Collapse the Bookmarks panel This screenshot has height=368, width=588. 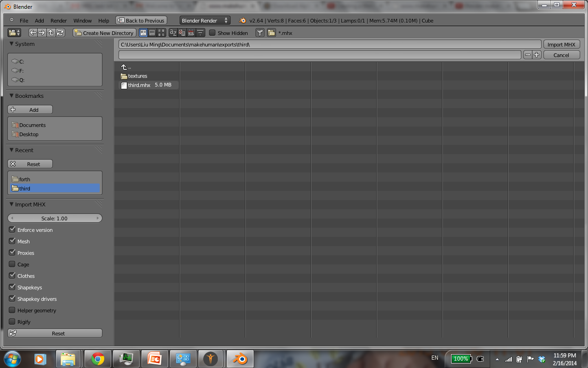(x=11, y=96)
